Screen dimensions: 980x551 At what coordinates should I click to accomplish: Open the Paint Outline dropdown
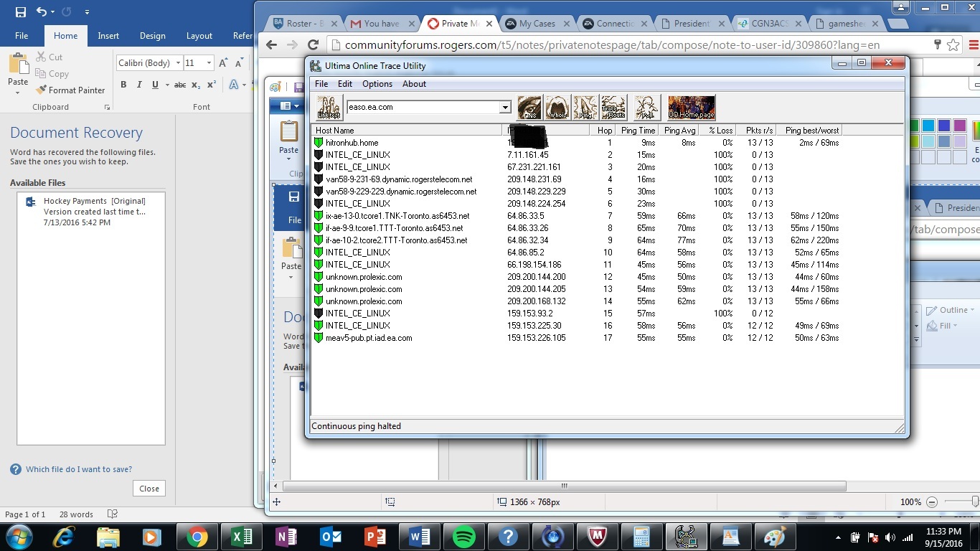[x=951, y=310]
